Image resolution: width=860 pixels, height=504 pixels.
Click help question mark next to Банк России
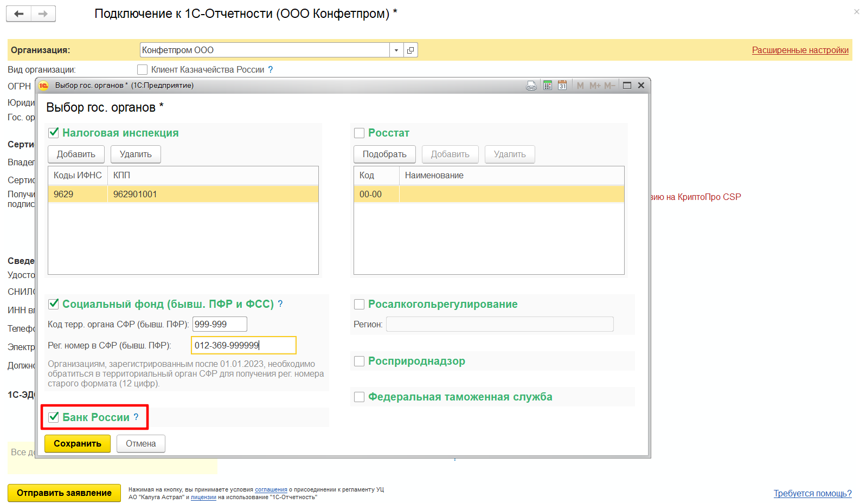(x=136, y=417)
